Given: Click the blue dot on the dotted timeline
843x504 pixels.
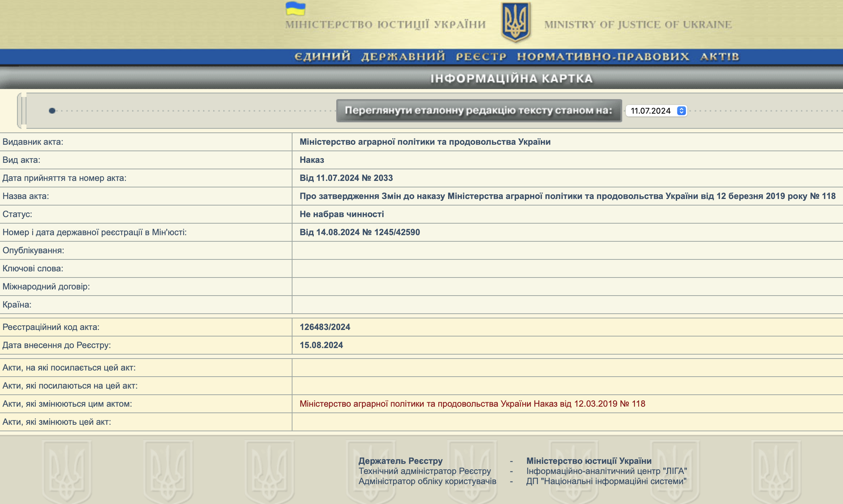Looking at the screenshot, I should [x=52, y=111].
